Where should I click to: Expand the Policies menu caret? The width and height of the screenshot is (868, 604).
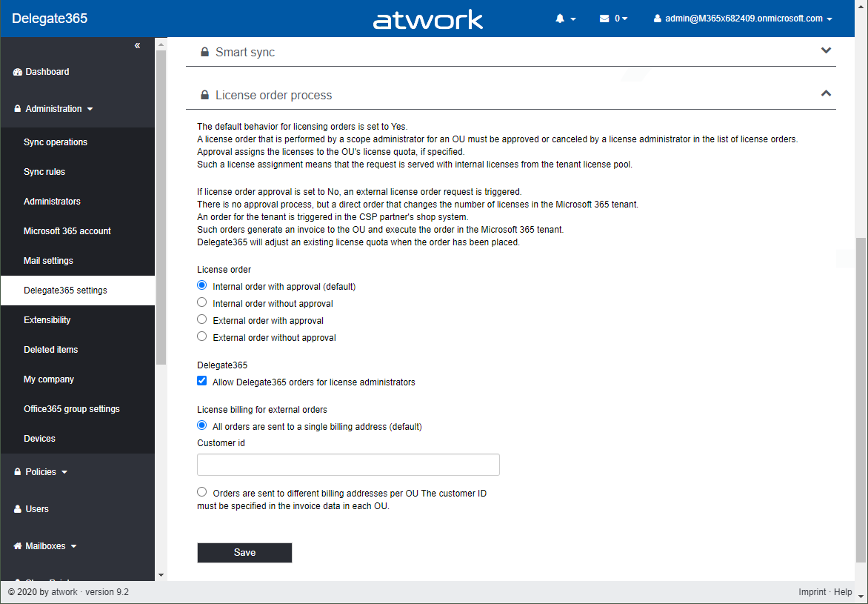[64, 472]
